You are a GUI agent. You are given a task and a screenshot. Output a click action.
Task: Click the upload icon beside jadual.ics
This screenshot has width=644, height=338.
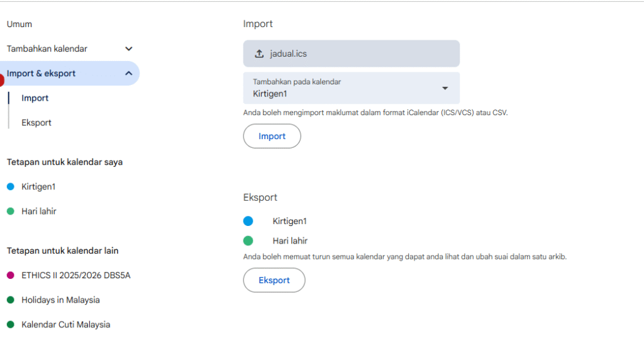point(259,54)
